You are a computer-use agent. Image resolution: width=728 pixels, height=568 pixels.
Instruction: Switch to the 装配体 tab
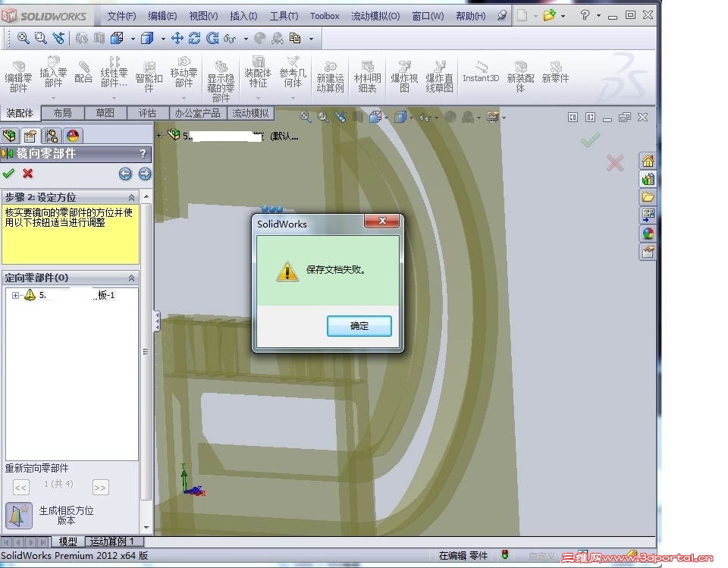[20, 113]
